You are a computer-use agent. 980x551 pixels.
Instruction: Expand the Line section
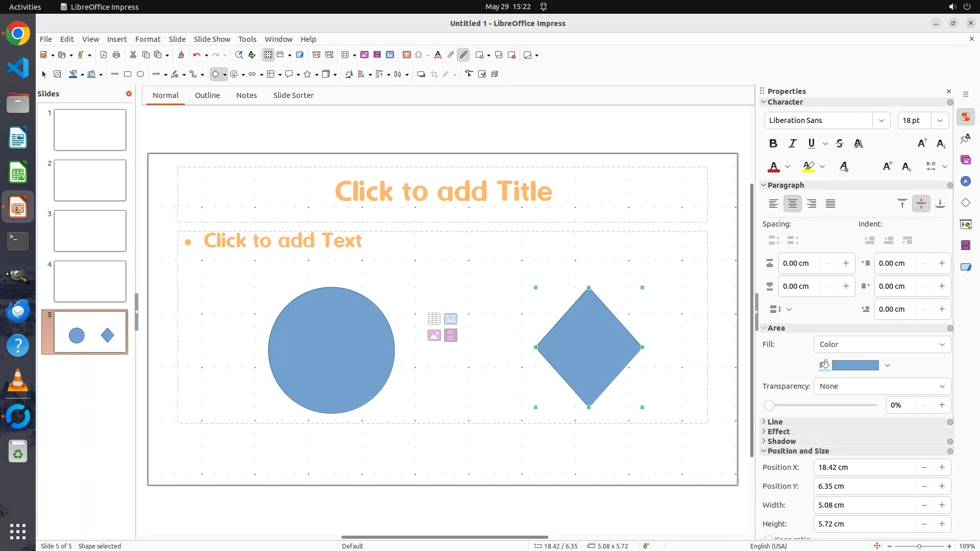(774, 422)
